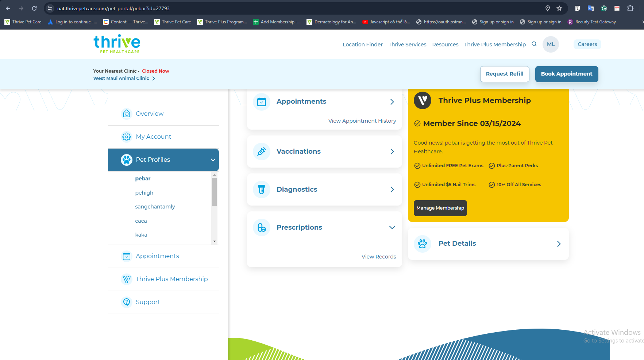Click the Overview house icon in sidebar
This screenshot has height=360, width=644.
(x=127, y=114)
